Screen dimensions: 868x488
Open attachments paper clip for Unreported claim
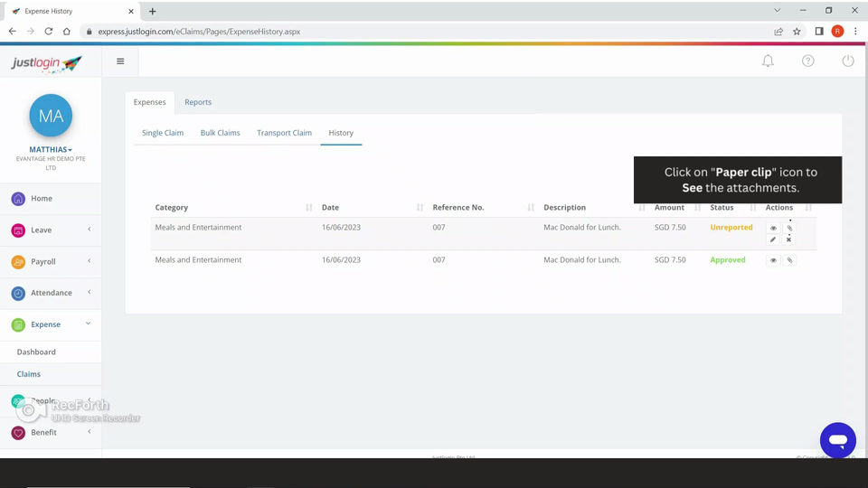790,228
